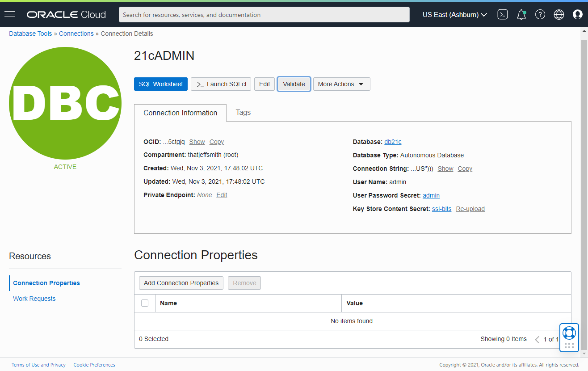This screenshot has width=588, height=371.
Task: Select all rows checkbox in properties table
Action: pyautogui.click(x=145, y=303)
